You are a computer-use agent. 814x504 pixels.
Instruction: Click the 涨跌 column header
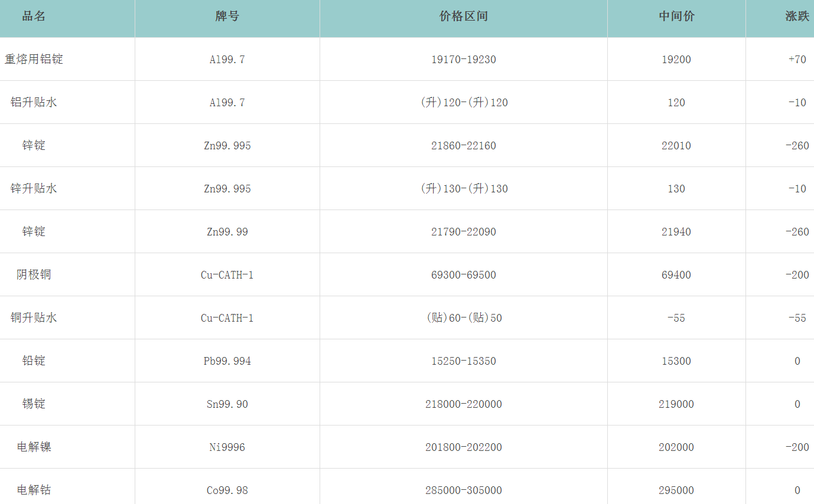point(797,17)
